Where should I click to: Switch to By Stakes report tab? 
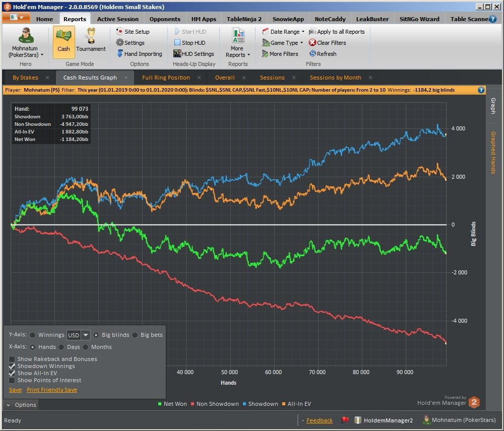(25, 78)
